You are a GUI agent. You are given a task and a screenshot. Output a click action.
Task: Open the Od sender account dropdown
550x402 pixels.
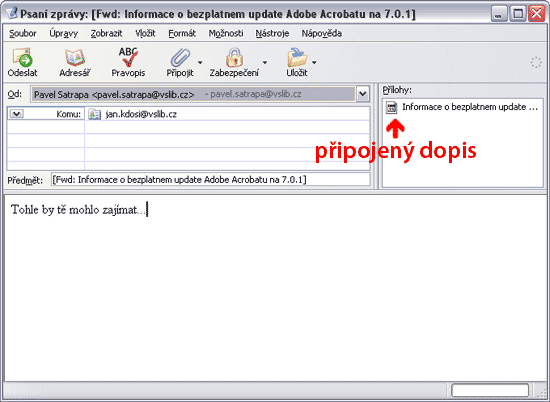click(x=363, y=94)
